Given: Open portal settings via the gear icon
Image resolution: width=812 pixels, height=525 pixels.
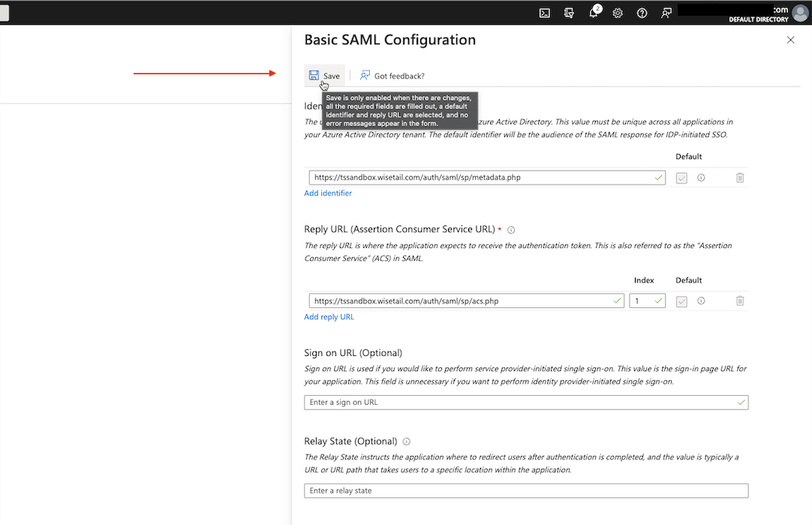Looking at the screenshot, I should [x=618, y=13].
